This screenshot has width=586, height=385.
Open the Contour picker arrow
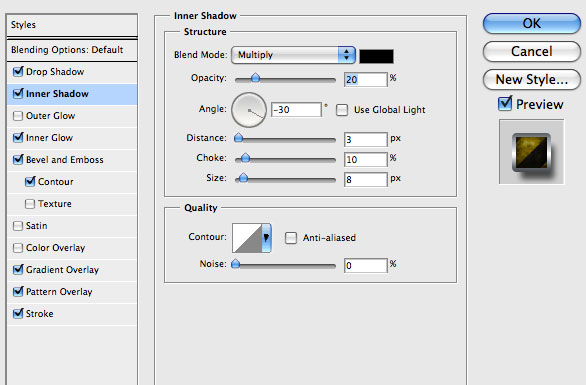pyautogui.click(x=266, y=238)
